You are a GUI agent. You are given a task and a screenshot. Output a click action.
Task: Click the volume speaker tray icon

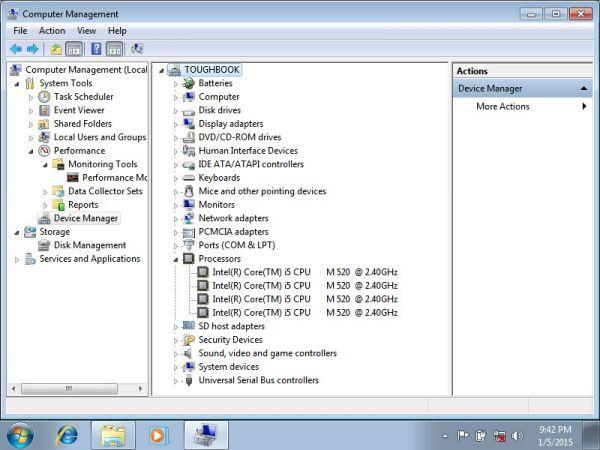[x=516, y=436]
